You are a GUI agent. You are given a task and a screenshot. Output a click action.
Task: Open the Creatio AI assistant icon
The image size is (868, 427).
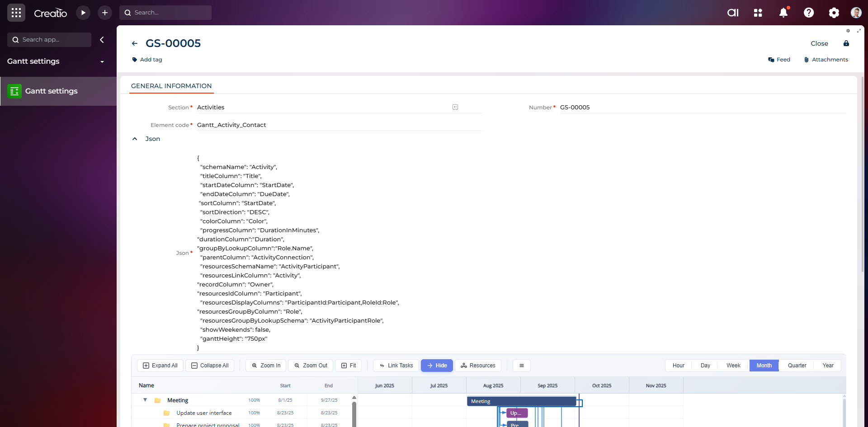click(x=733, y=13)
